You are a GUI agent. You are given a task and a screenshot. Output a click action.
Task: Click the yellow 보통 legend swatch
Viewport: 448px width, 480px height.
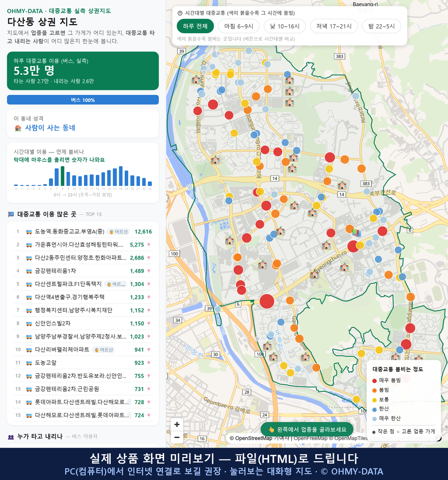point(374,400)
